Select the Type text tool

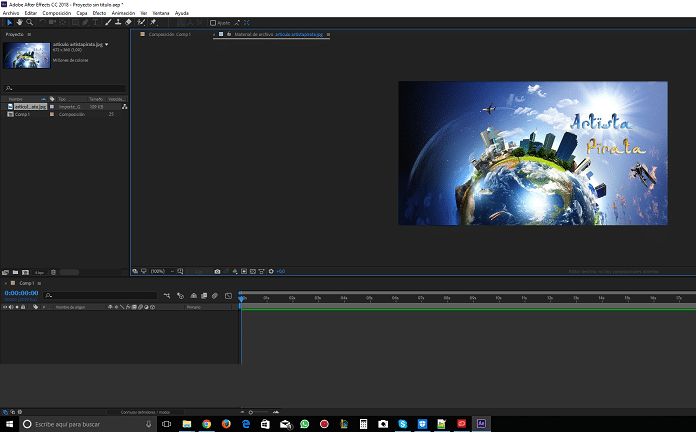click(95, 22)
